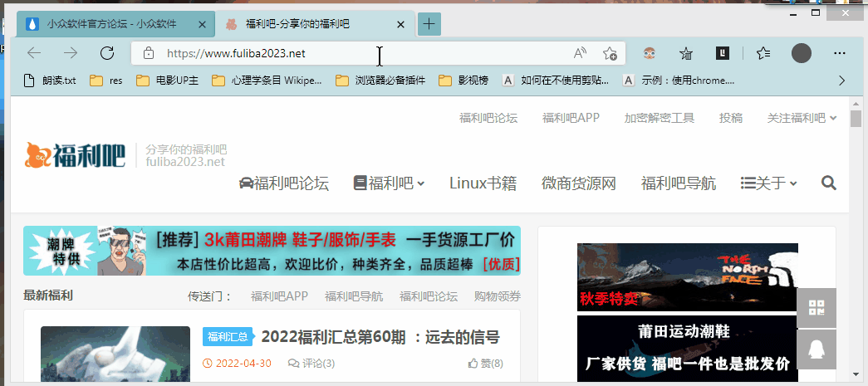Go back to the previous page
The image size is (868, 386).
click(x=34, y=53)
